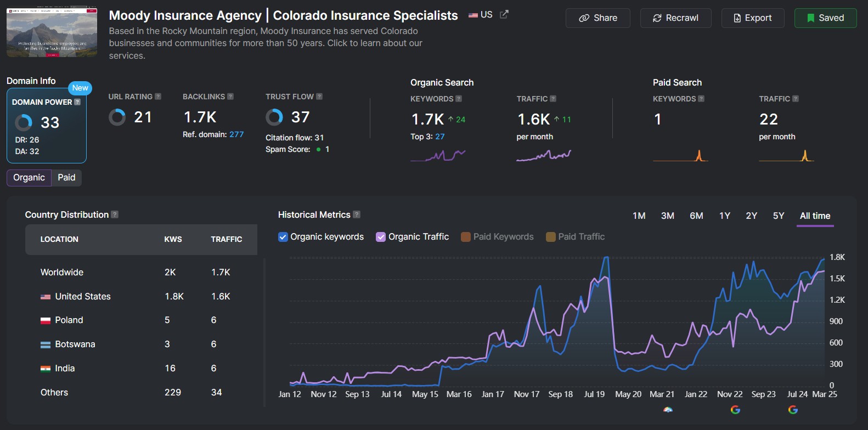The width and height of the screenshot is (868, 430).
Task: Click the LOCATION column header
Action: click(x=59, y=239)
